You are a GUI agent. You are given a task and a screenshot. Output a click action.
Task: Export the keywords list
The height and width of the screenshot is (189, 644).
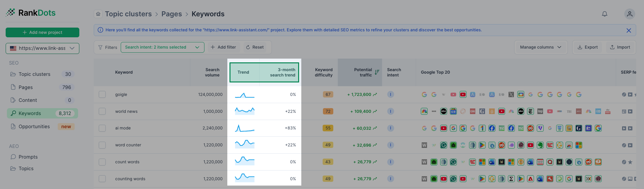point(588,47)
